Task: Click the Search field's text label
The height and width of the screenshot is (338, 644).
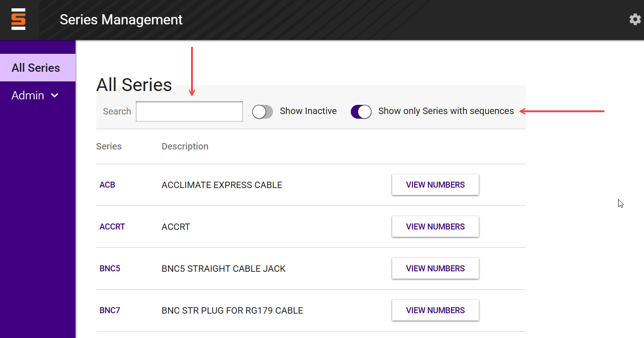Action: [x=117, y=111]
